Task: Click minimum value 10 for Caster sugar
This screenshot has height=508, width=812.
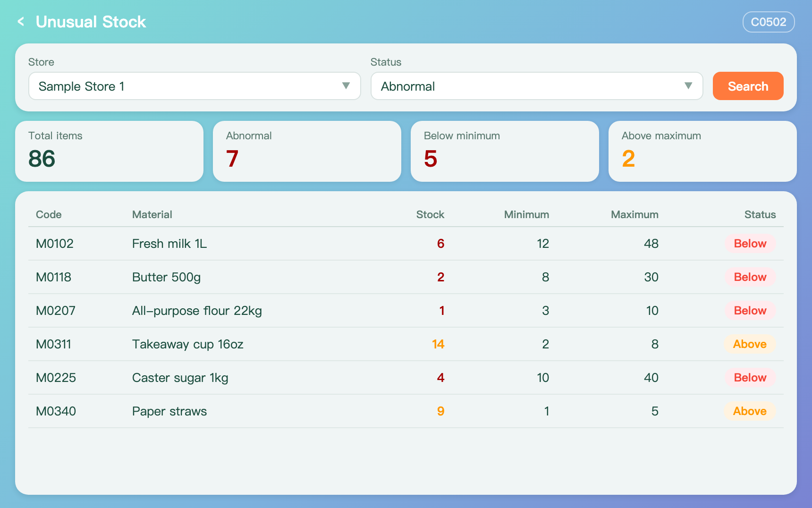Action: (543, 378)
